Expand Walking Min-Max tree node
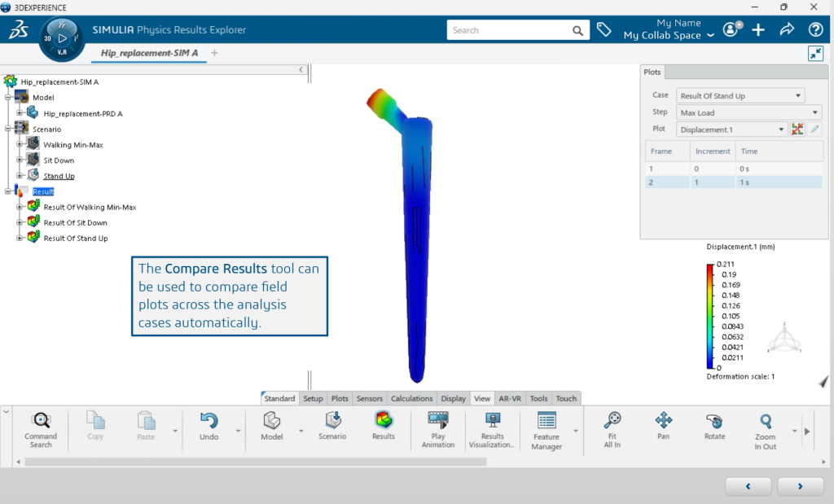Viewport: 834px width, 504px height. tap(20, 144)
